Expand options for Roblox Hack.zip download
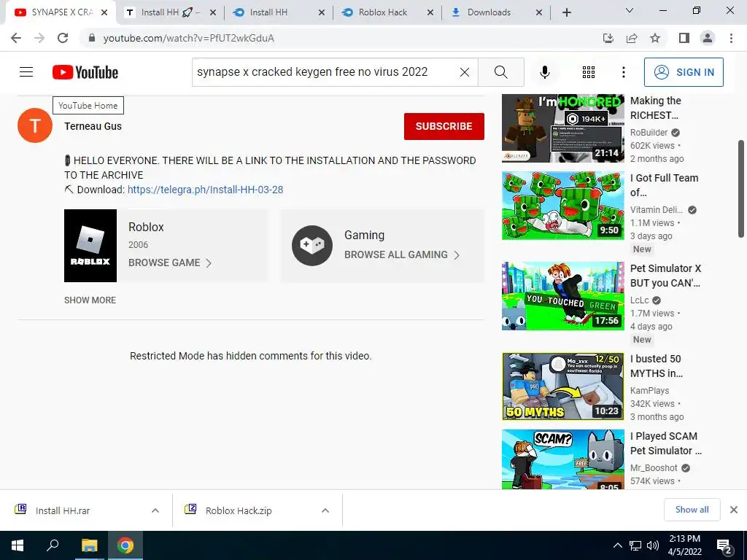Screen dimensions: 747x560 pyautogui.click(x=325, y=510)
